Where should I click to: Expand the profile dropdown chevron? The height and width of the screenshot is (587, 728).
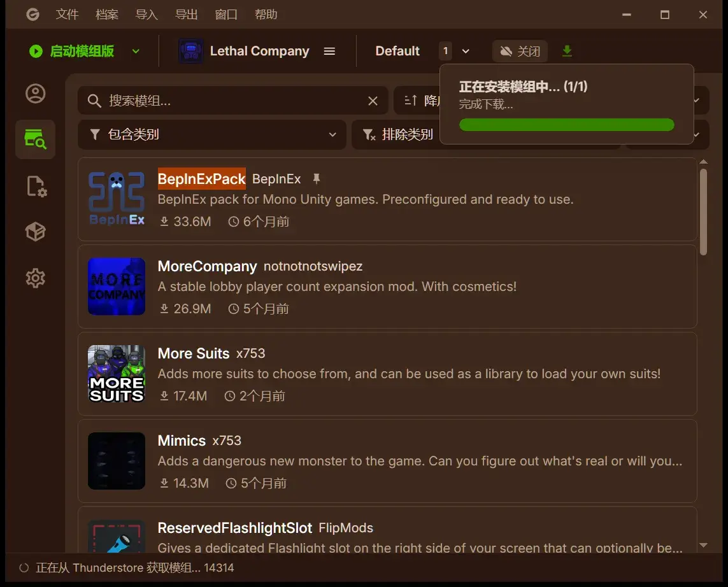[x=466, y=51]
